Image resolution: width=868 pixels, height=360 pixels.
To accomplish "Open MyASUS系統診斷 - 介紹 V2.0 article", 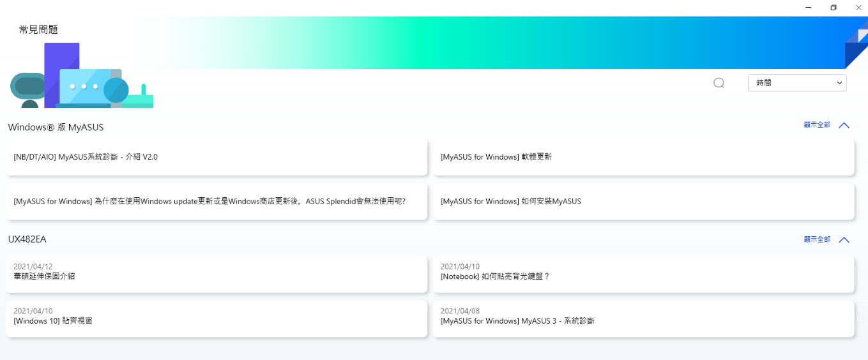I will 217,156.
